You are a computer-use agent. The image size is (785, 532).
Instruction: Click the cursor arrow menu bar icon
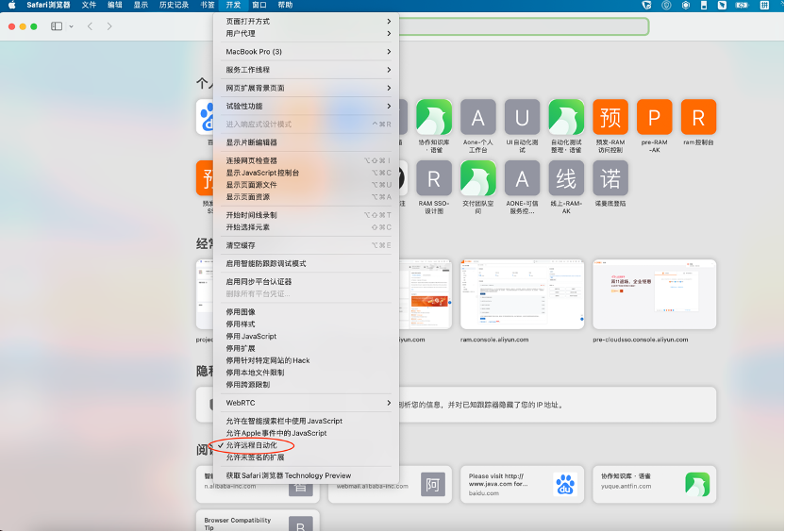[x=722, y=5]
